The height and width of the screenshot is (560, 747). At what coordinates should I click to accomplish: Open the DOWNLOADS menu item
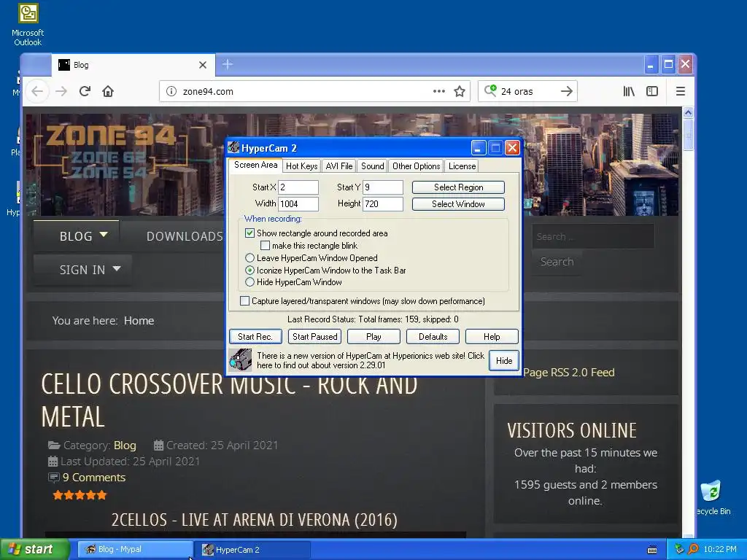pos(185,236)
